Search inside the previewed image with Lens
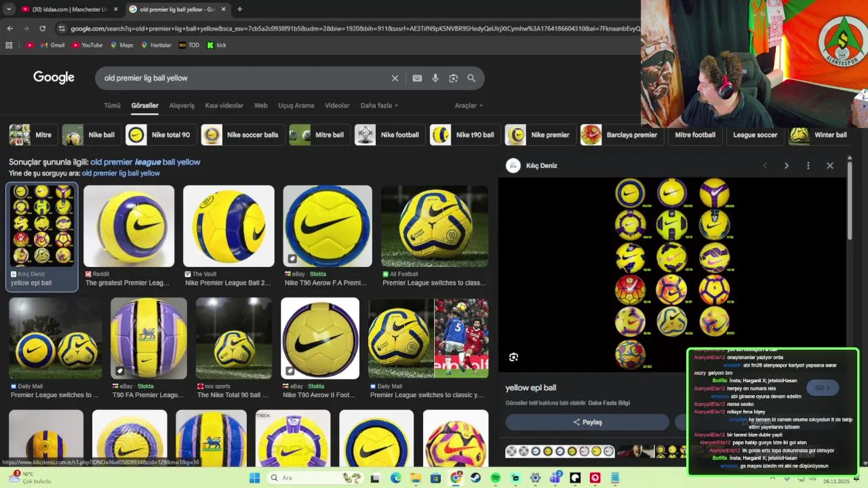The height and width of the screenshot is (488, 868). [x=513, y=357]
